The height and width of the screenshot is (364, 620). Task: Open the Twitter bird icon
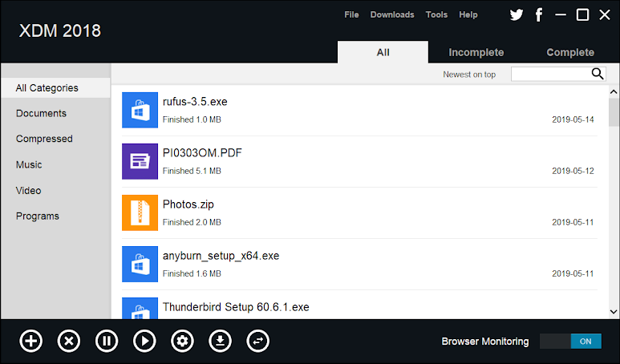coord(517,14)
